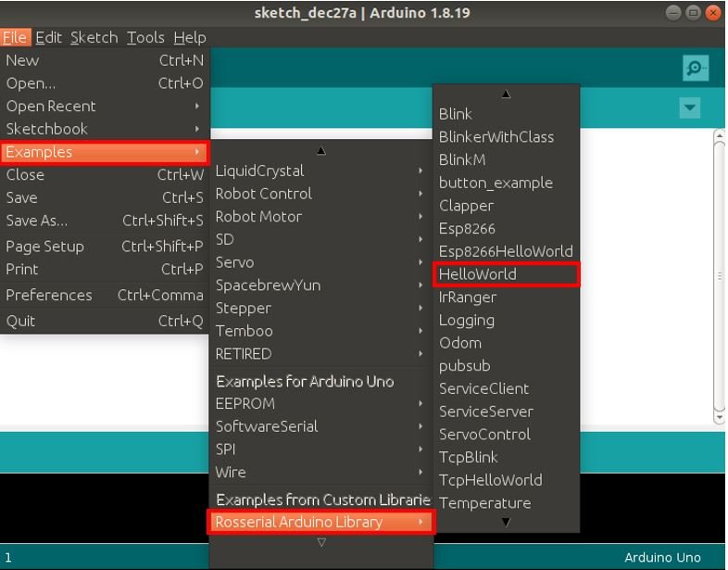Open the Temperature example

[506, 503]
